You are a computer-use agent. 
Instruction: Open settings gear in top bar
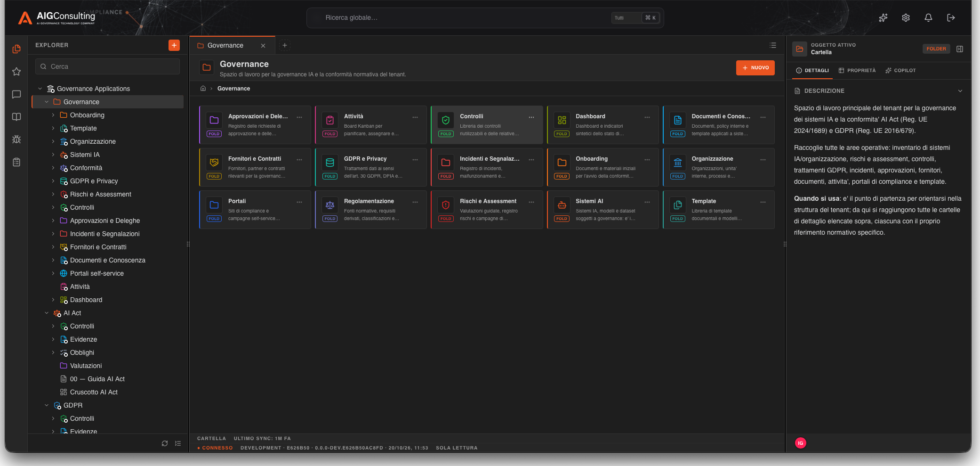point(906,18)
